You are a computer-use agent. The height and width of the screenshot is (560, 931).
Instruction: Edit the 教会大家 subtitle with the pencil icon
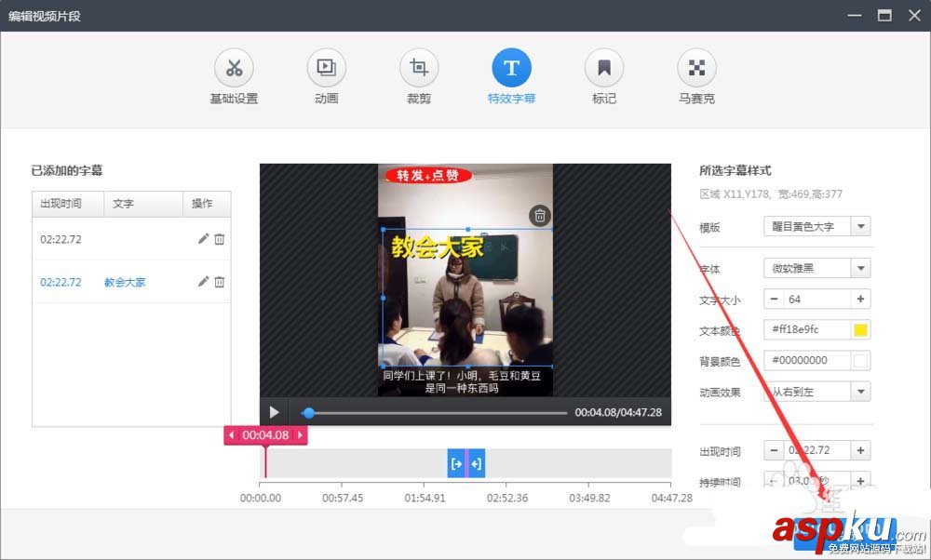click(x=203, y=282)
